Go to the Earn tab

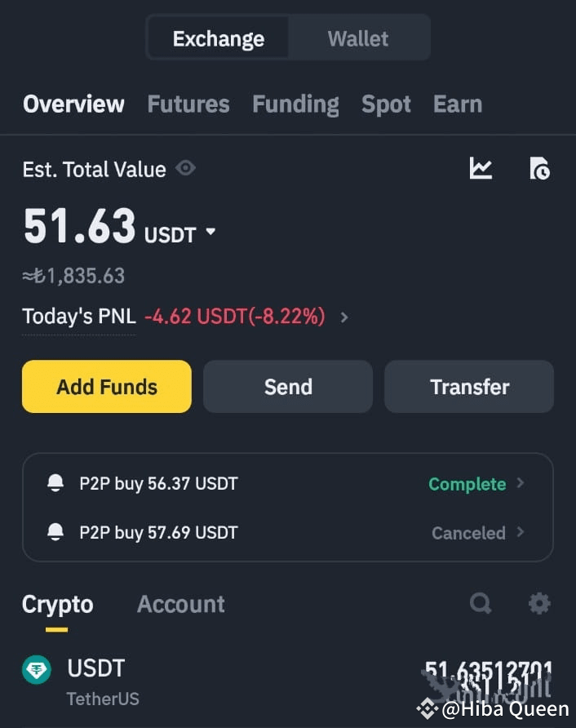coord(457,104)
